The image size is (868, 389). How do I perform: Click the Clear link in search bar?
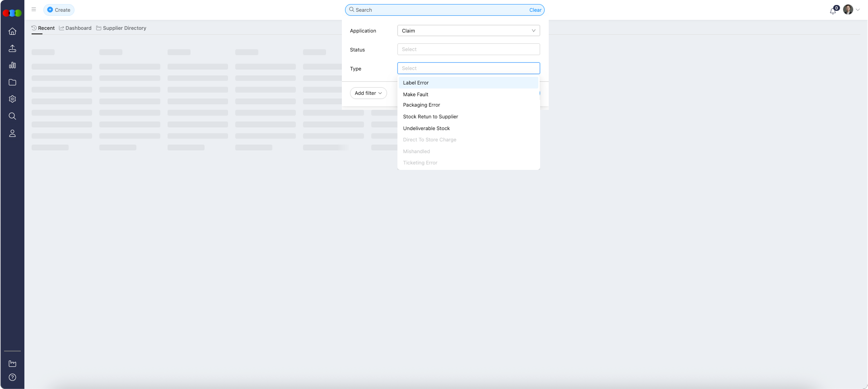click(x=535, y=10)
